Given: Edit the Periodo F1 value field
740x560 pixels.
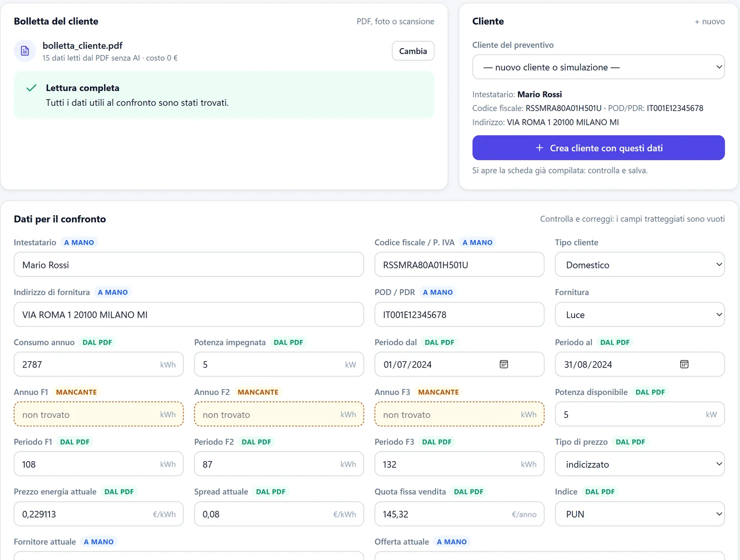Looking at the screenshot, I should click(98, 464).
